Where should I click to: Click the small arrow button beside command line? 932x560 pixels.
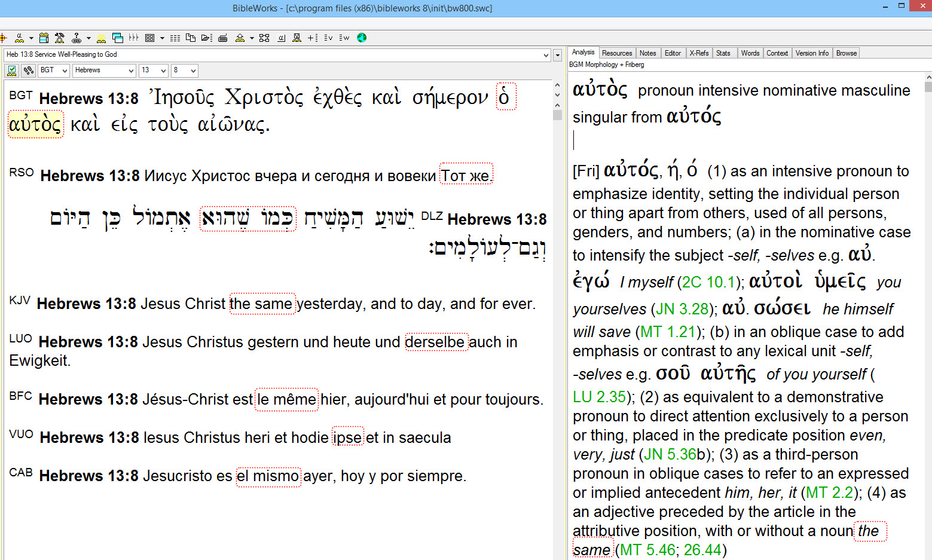click(x=558, y=55)
